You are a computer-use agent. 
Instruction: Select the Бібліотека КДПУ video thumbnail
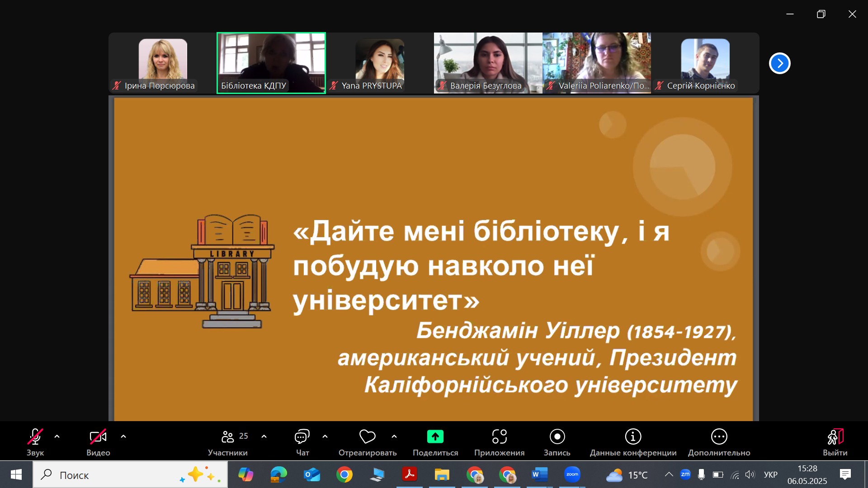point(271,63)
